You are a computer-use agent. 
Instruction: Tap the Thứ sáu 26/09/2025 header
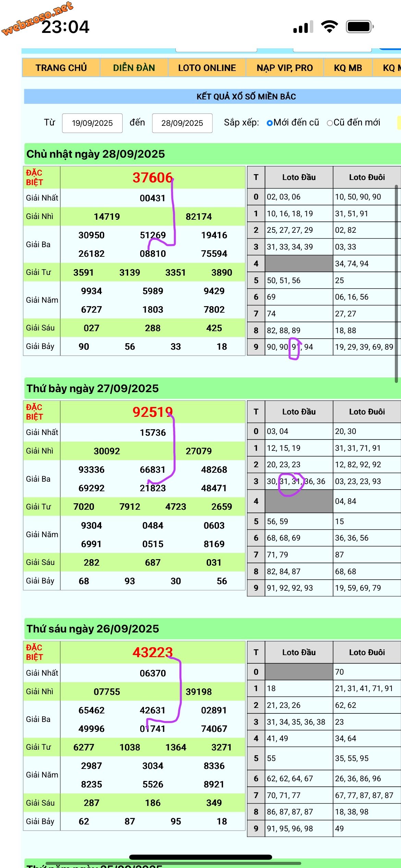pos(93,629)
